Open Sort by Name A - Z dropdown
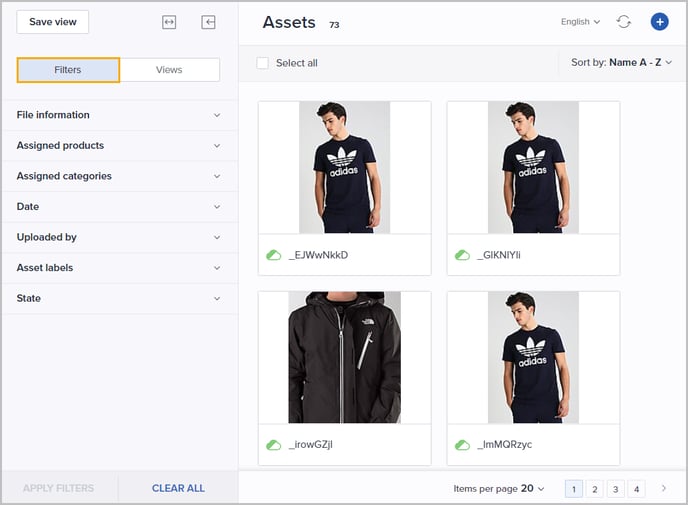Screen dimensions: 688x505 621,63
